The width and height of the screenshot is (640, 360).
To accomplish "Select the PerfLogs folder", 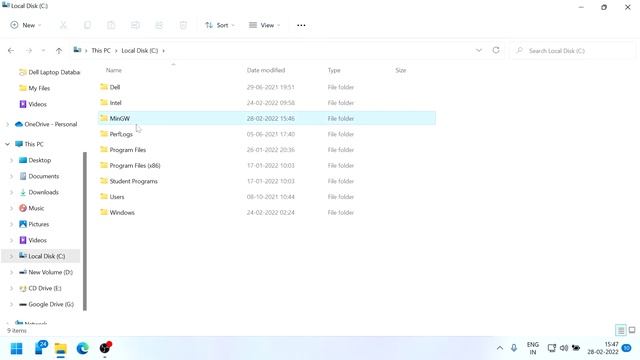I will coord(267,134).
